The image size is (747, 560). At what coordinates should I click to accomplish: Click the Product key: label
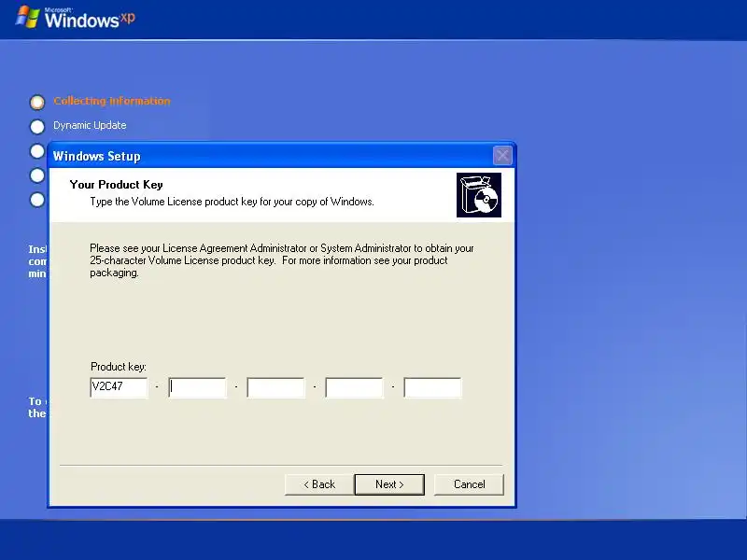(119, 367)
